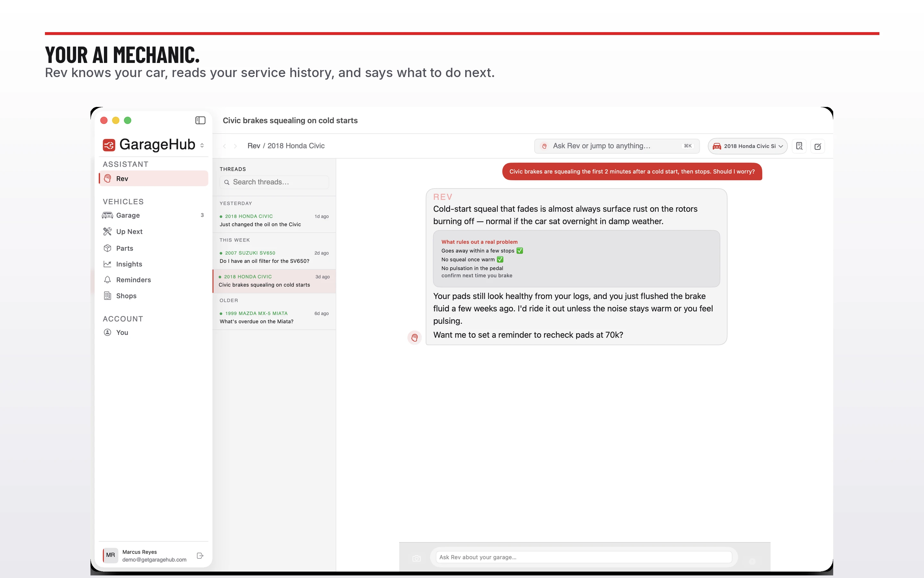
Task: Open Reminders
Action: click(x=153, y=280)
